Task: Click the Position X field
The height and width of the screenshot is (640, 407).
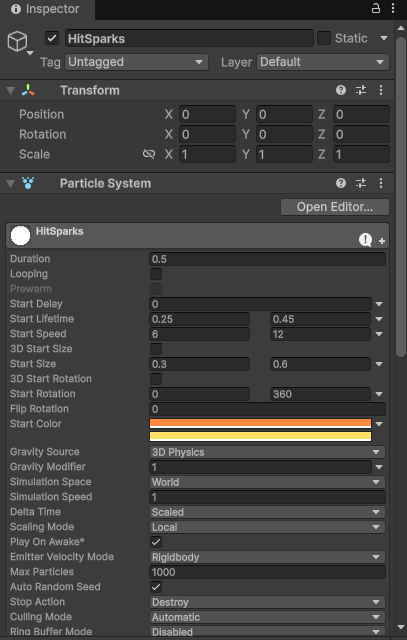Action: tap(207, 114)
